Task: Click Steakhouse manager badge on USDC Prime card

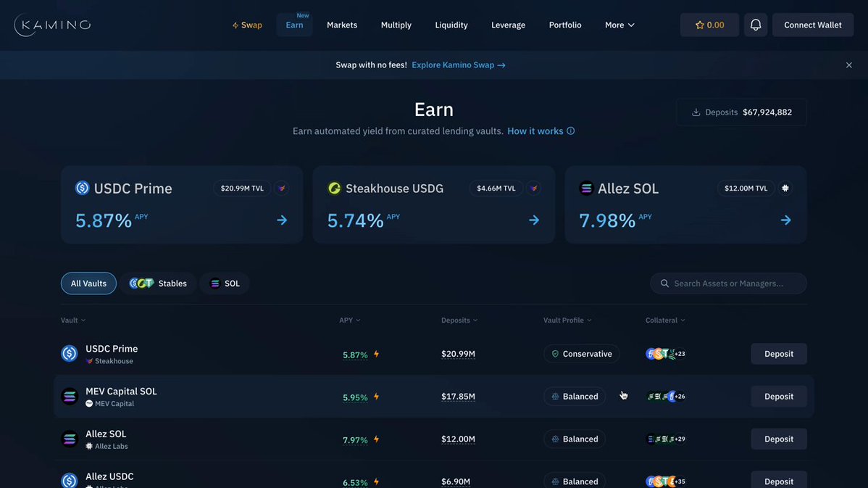Action: click(x=281, y=189)
